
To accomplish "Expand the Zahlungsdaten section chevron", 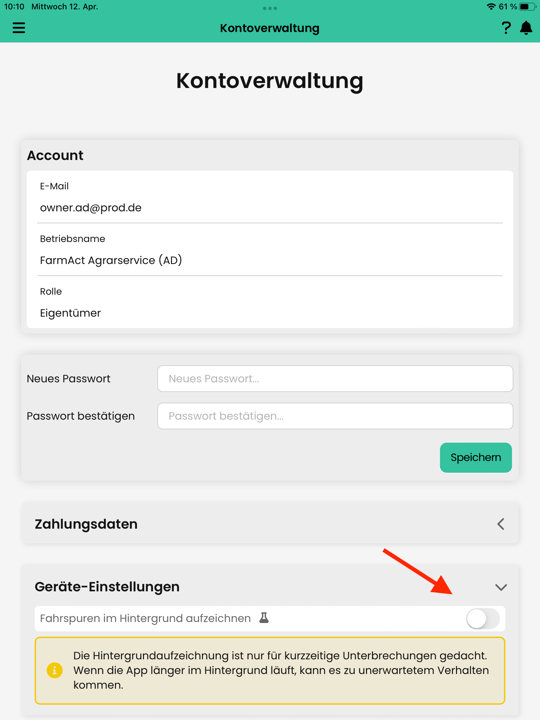I will 501,524.
